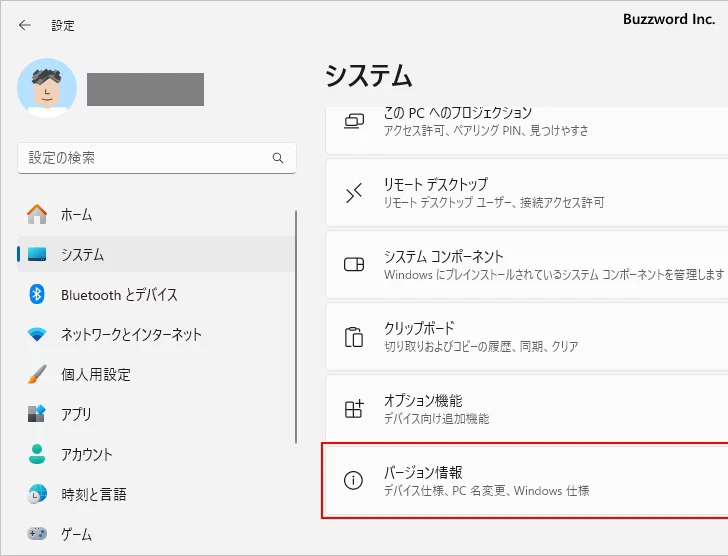Click the アプリ tiles icon
728x556 pixels.
37,414
